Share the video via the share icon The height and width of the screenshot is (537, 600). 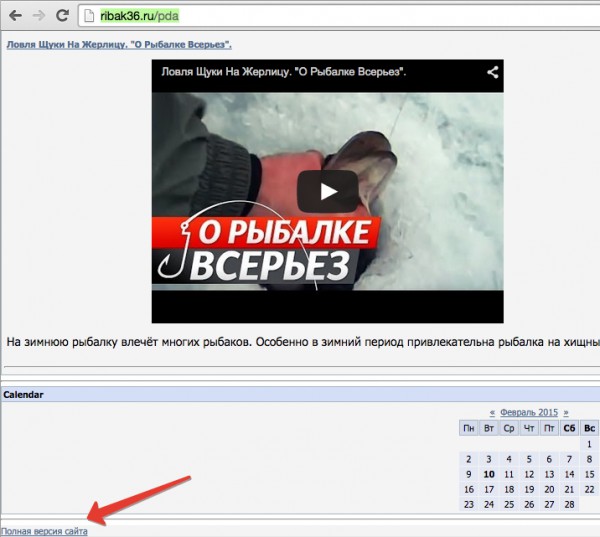point(492,72)
